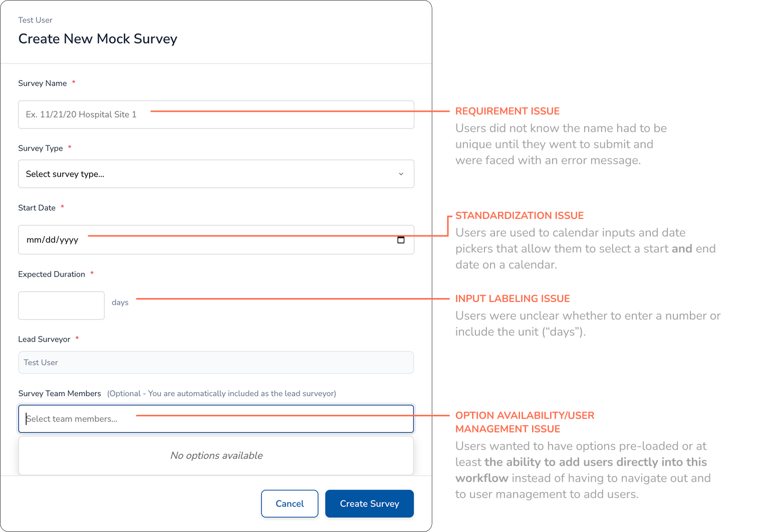Click the Start Date mm/dd/yyyy field
760x532 pixels.
pos(200,239)
